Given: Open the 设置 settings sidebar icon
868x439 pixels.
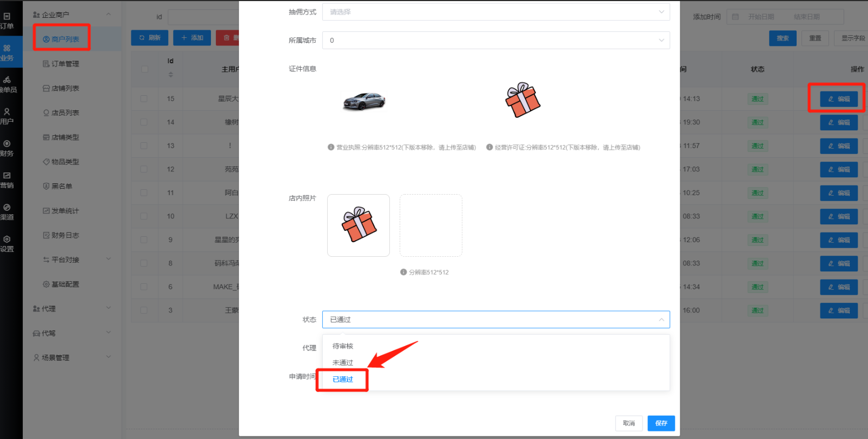Looking at the screenshot, I should 7,243.
